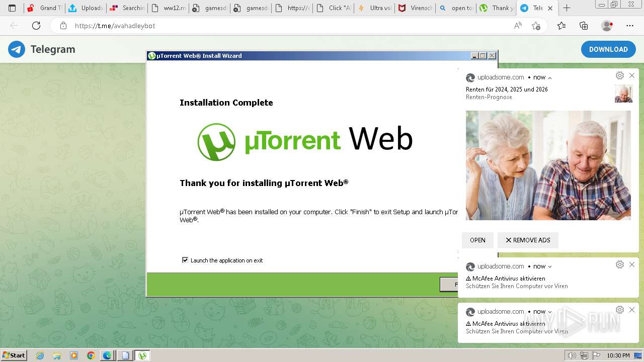Screen dimensions: 644x362
Task: Expand the first McAfee notification chevron
Action: point(550,266)
